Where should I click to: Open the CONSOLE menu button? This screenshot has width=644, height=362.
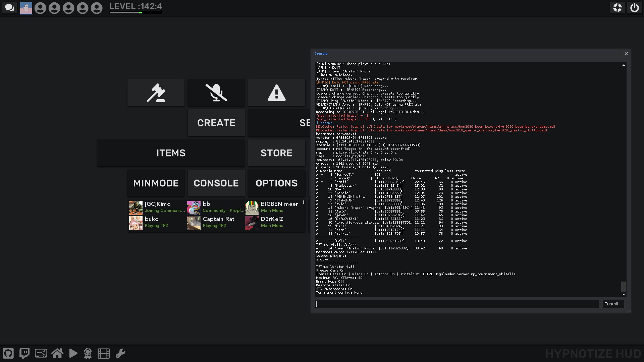(216, 183)
